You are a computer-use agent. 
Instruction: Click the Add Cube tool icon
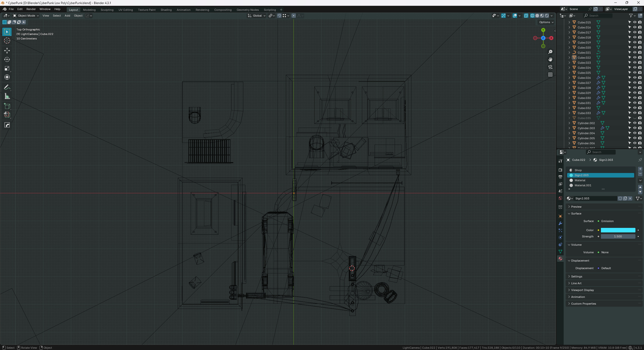7,106
